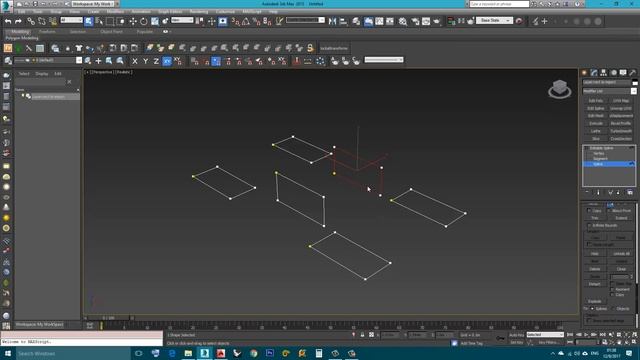Open the reference coordinate system dropdown

182,20
